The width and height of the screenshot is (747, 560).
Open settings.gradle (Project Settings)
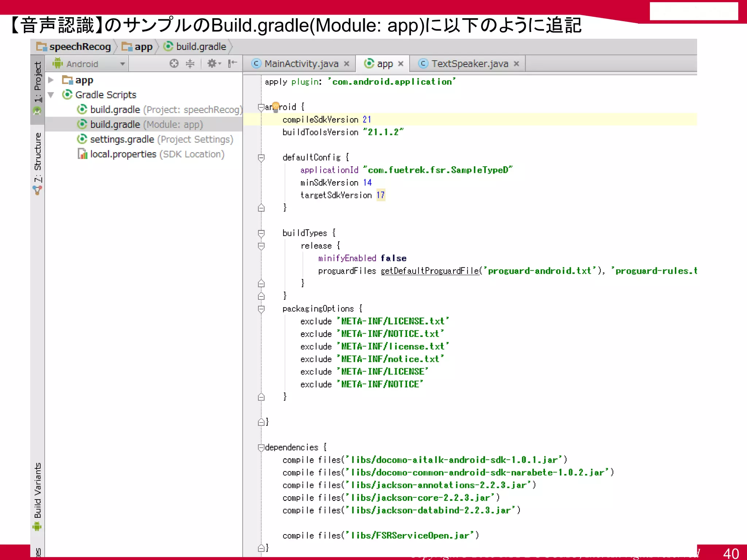point(155,139)
